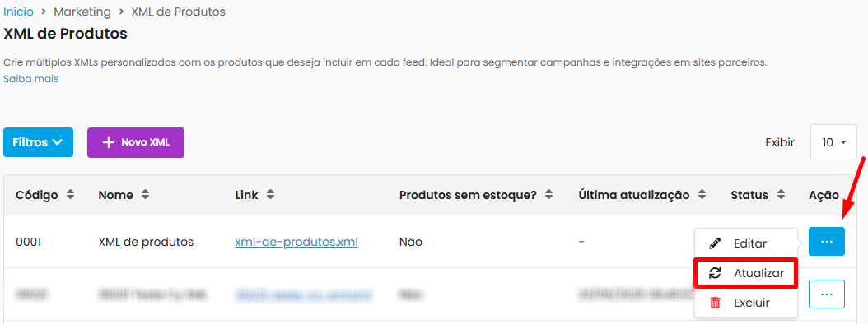Click the plus icon on Novo XML

109,142
